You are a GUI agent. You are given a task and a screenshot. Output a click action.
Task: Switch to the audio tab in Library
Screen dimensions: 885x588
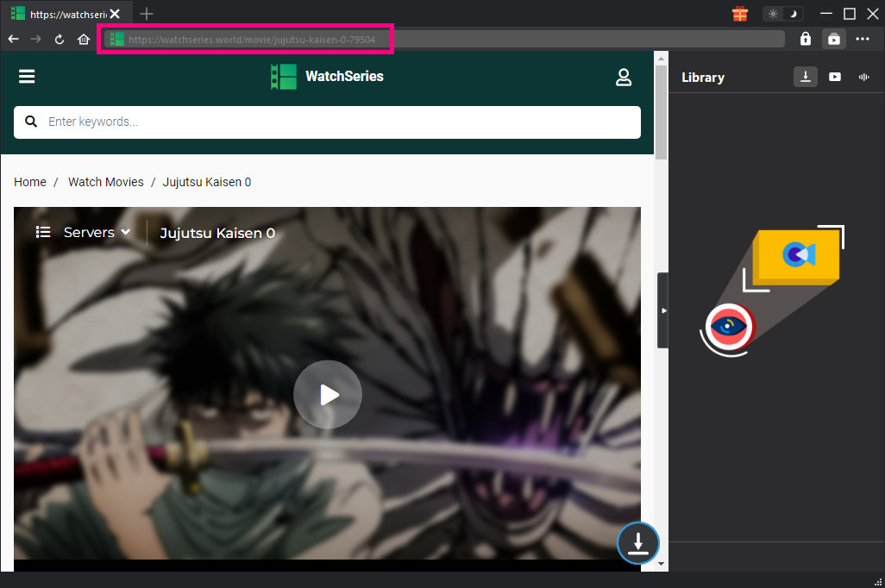point(864,77)
